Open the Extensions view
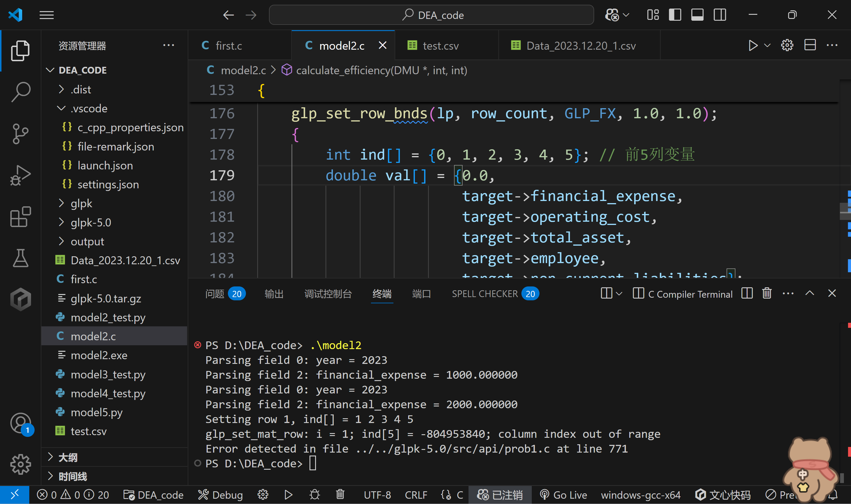The image size is (851, 504). pyautogui.click(x=20, y=217)
